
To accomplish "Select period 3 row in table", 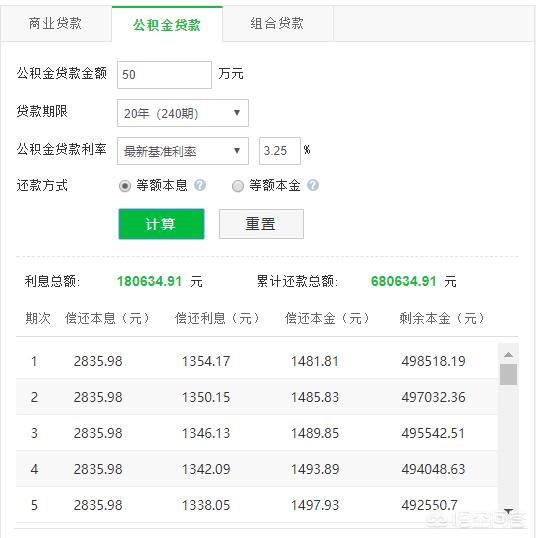I will 257,433.
